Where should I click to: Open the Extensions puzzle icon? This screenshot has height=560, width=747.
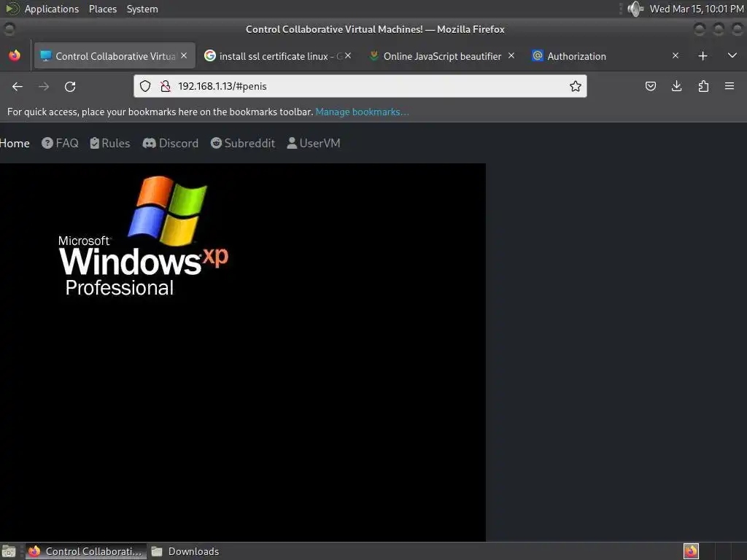click(703, 86)
